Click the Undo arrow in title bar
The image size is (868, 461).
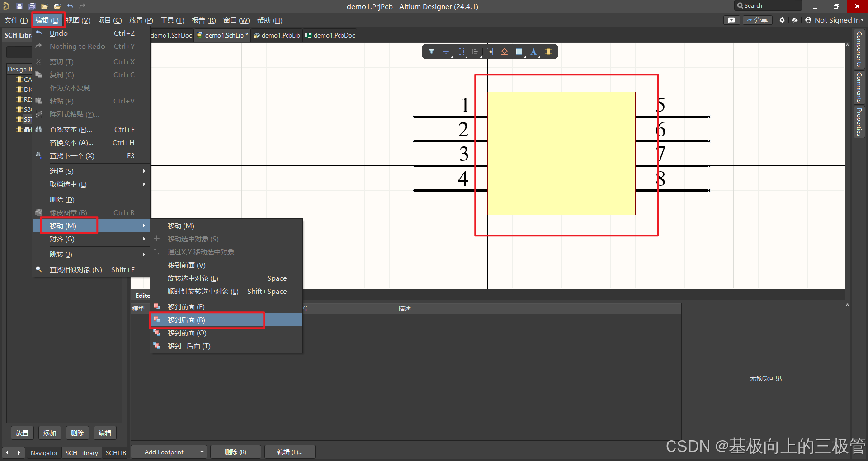(x=70, y=6)
